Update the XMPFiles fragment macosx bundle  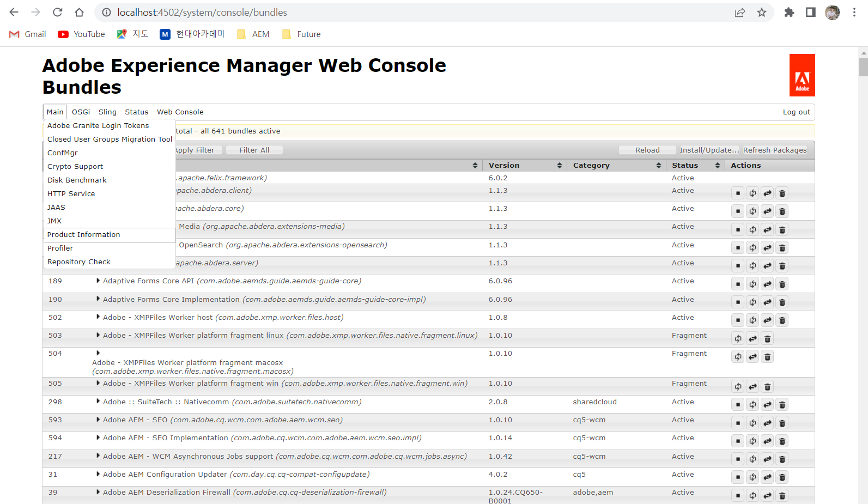point(752,356)
